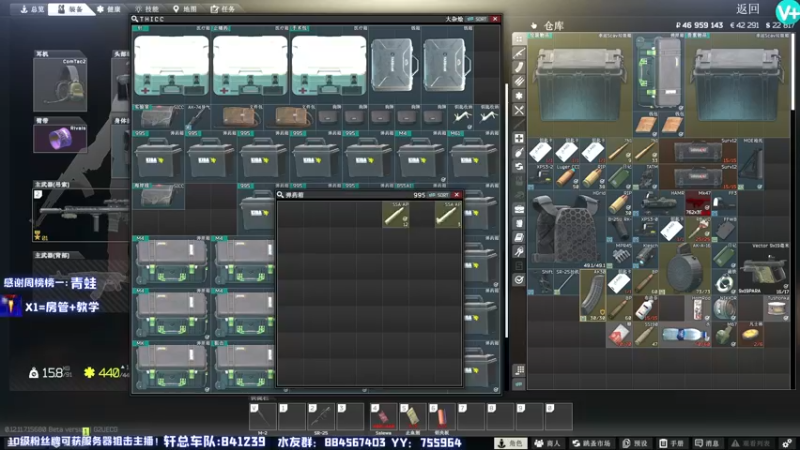Filter stash by grenade icon
Screen dimensions: 800x450
[x=519, y=153]
